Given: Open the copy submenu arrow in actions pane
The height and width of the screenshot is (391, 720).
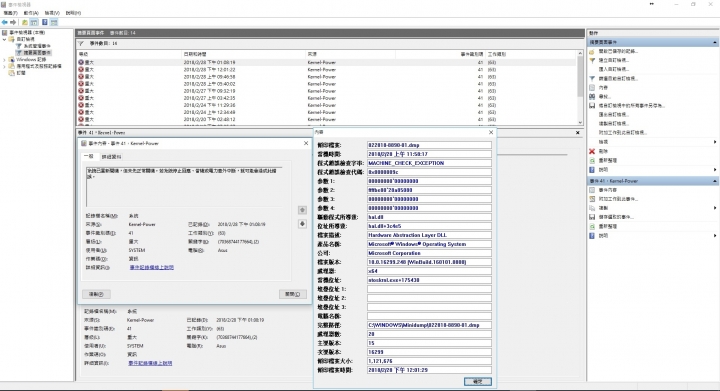Looking at the screenshot, I should click(x=715, y=208).
